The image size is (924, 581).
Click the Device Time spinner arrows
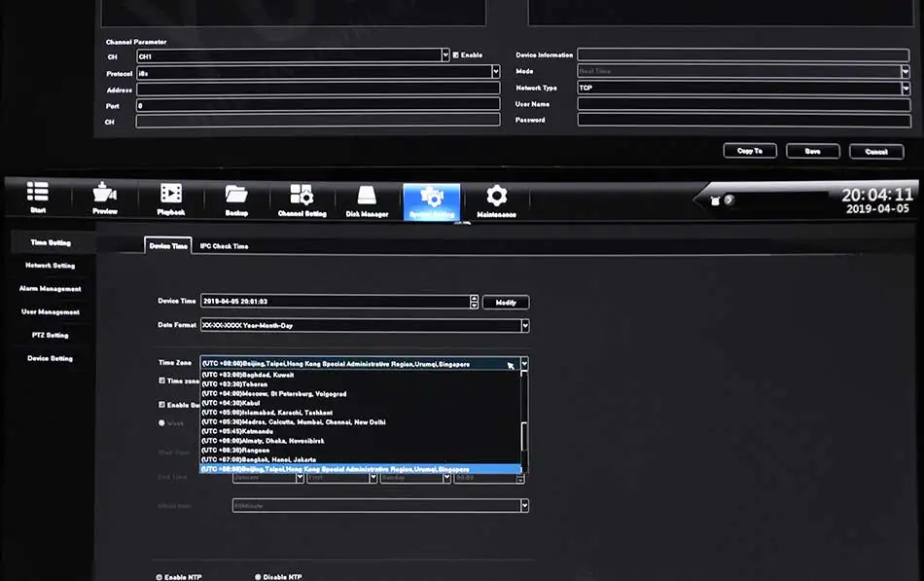tap(474, 302)
